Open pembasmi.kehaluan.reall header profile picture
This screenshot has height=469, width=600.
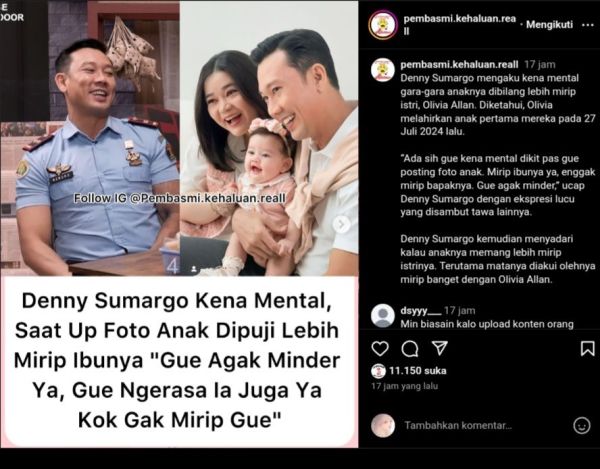(x=383, y=25)
